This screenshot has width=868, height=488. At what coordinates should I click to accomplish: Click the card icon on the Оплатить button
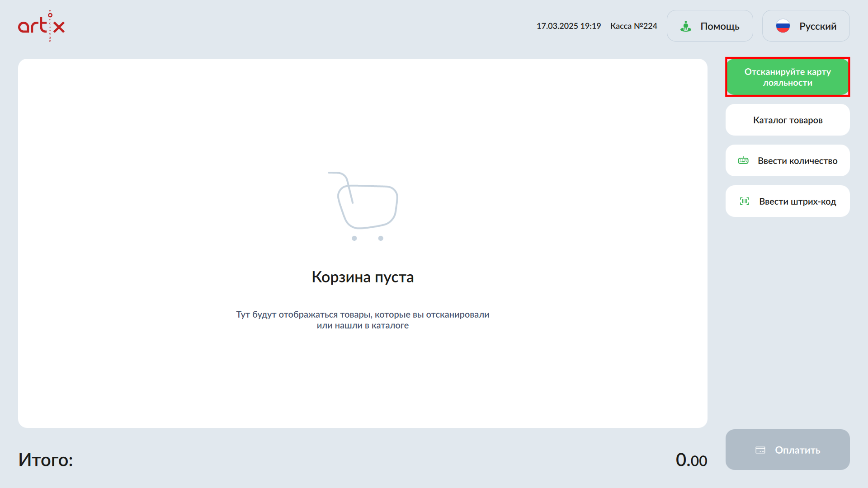pyautogui.click(x=760, y=450)
